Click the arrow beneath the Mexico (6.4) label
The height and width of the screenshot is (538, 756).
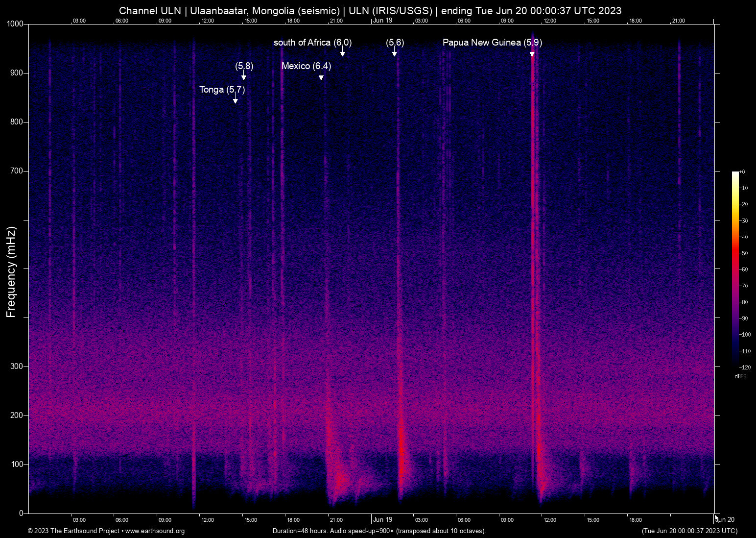tap(321, 76)
